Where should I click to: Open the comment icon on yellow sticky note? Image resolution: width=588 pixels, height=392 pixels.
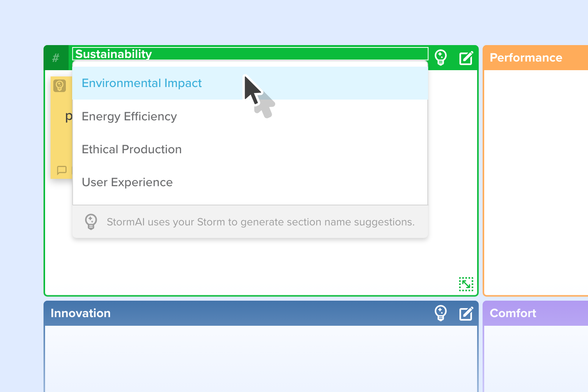coord(62,170)
